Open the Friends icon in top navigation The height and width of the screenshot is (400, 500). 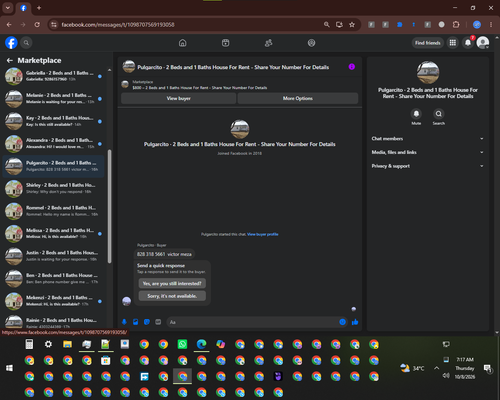(x=268, y=43)
